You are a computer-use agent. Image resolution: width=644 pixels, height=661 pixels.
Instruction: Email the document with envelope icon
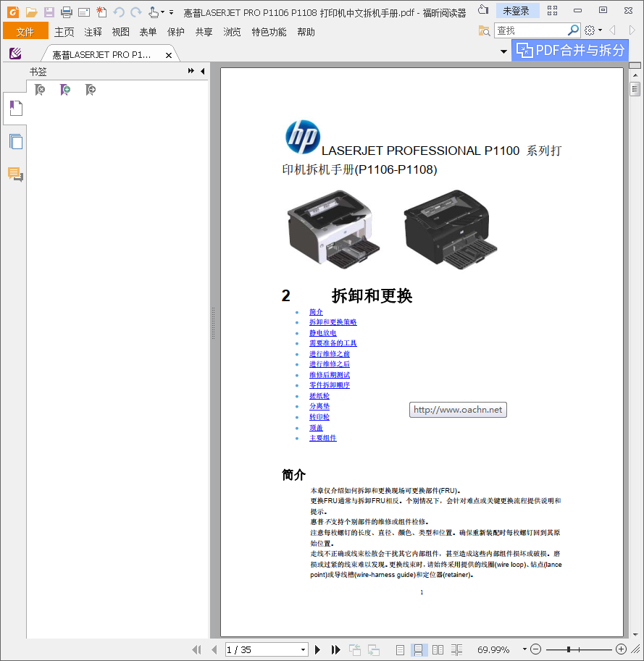click(x=84, y=12)
